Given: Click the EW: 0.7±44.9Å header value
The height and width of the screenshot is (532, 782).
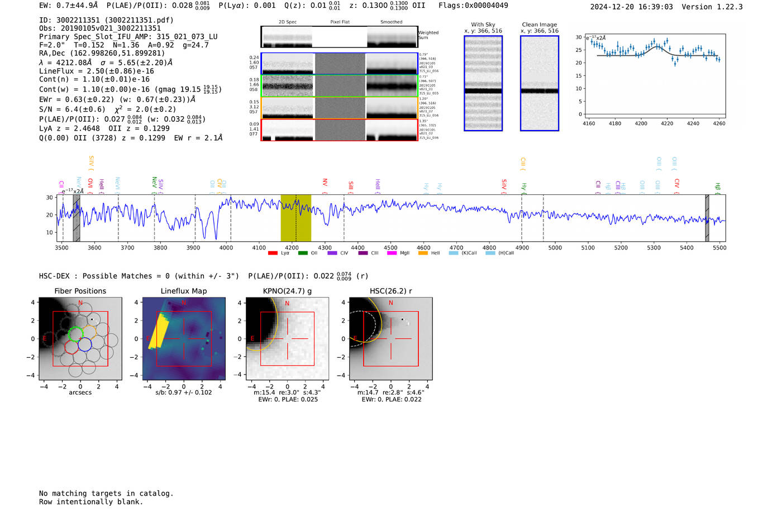Looking at the screenshot, I should (68, 6).
